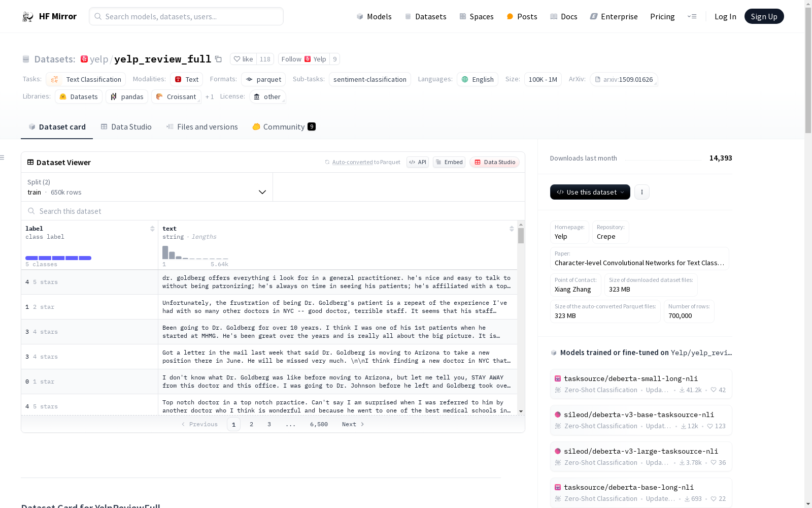Image resolution: width=812 pixels, height=508 pixels.
Task: Open the Embed viewer option
Action: click(x=449, y=162)
